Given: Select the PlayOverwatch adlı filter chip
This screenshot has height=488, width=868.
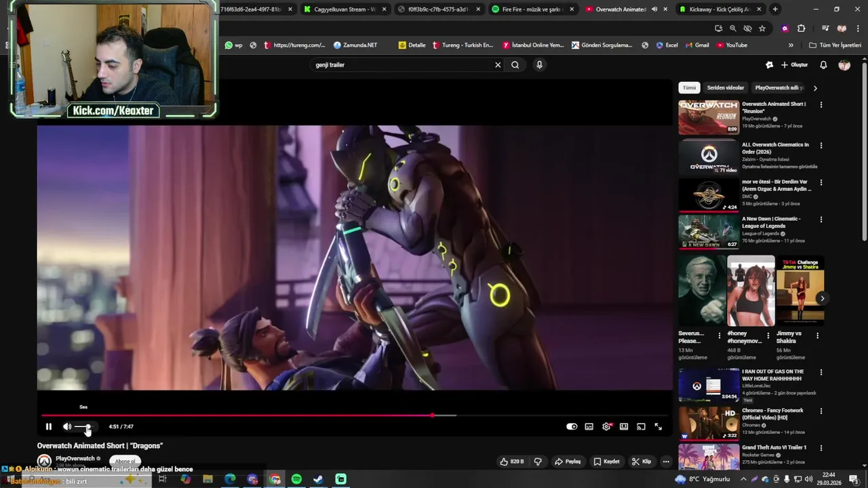Looking at the screenshot, I should (x=779, y=87).
